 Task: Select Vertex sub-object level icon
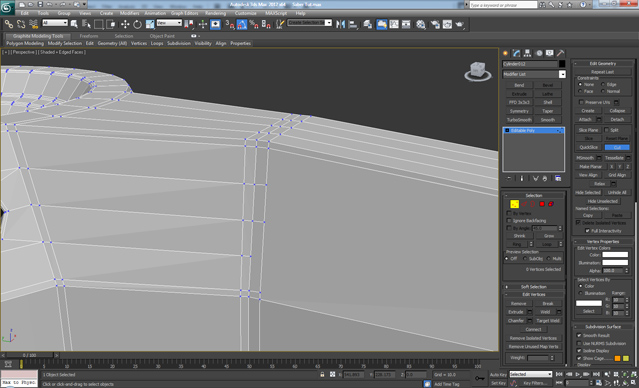pos(514,204)
